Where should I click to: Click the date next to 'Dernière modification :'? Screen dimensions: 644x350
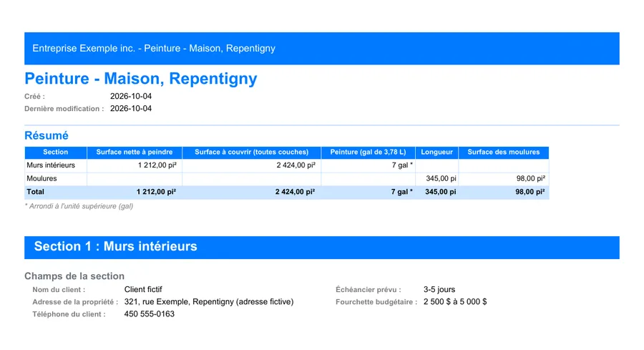pyautogui.click(x=131, y=109)
